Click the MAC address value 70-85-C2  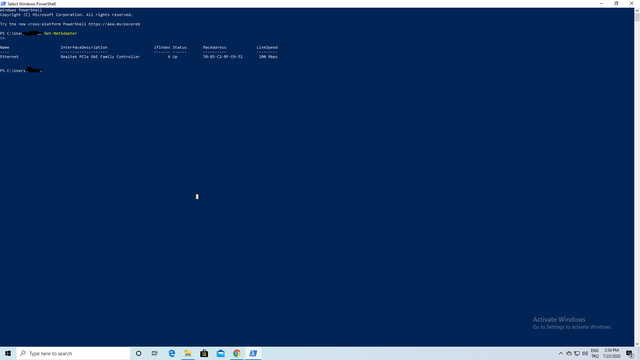pyautogui.click(x=223, y=57)
